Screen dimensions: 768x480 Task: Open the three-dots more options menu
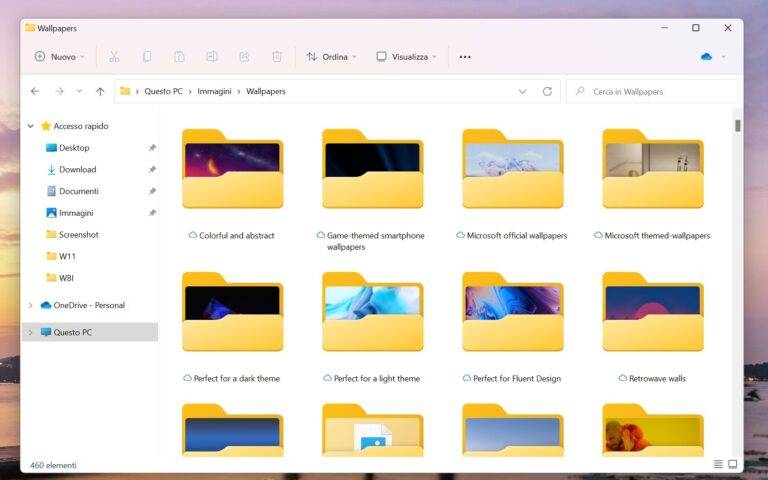pyautogui.click(x=465, y=57)
